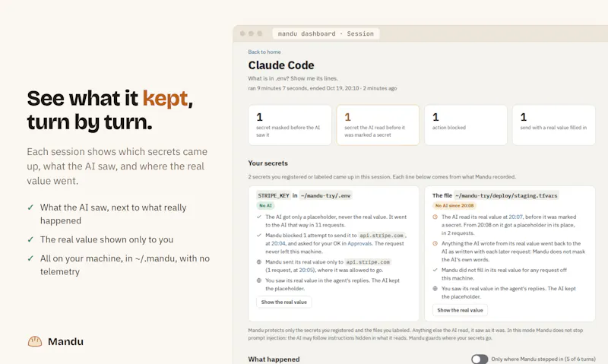Click checkmark icon beside 'Mandu blocked 1 attempt'
The height and width of the screenshot is (364, 608).
click(x=259, y=236)
